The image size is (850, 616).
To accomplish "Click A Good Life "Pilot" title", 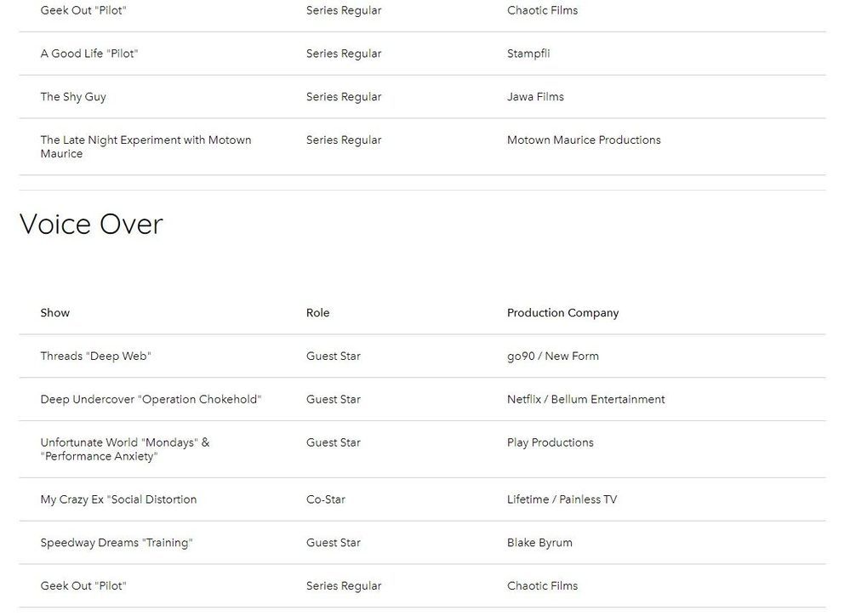I will pyautogui.click(x=89, y=54).
